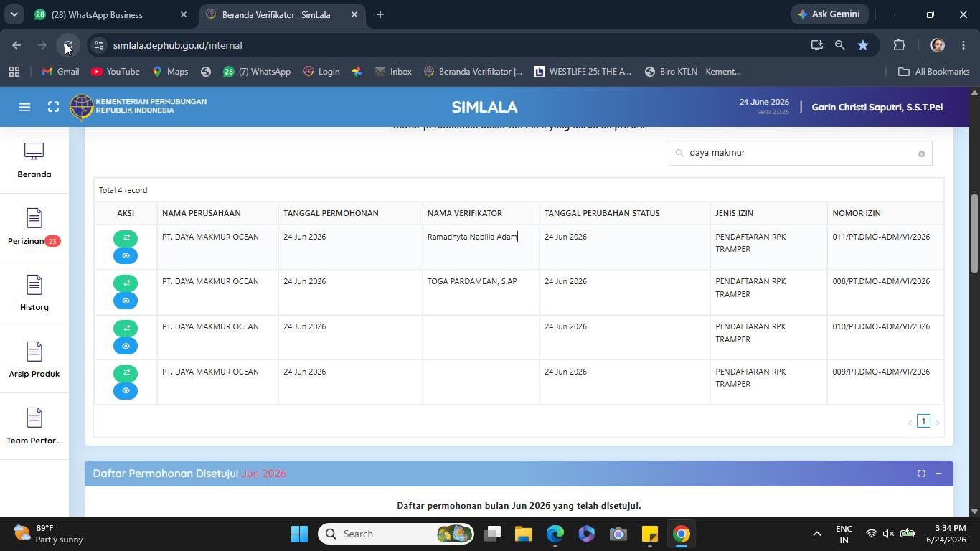Click the search box containing 'daya makmur'
The image size is (980, 551).
point(800,153)
